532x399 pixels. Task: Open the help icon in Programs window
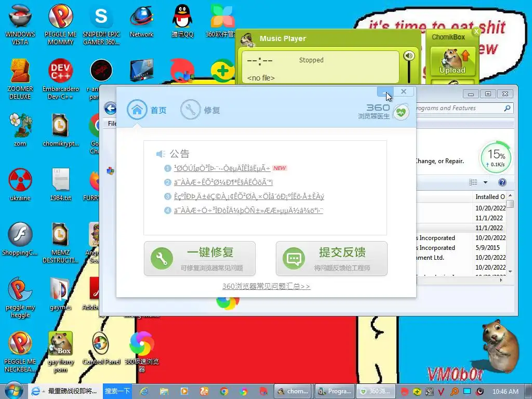coord(502,182)
